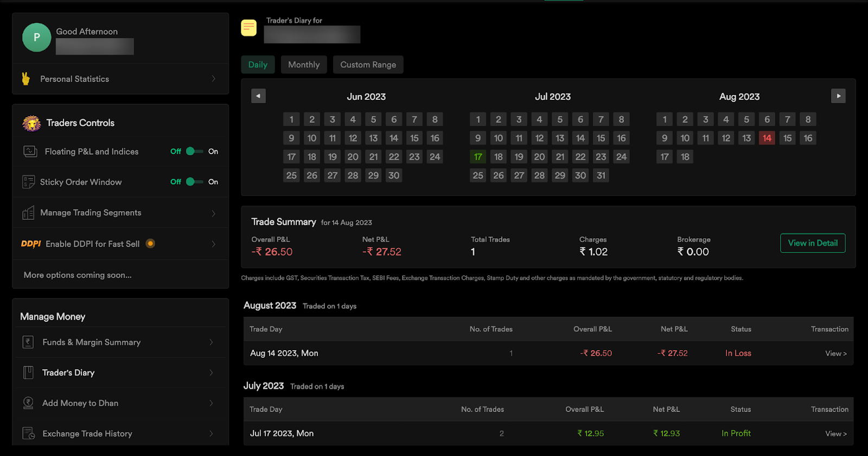Screen dimensions: 868x456
Task: Click the 'Aug 2023' calendar month title
Action: (739, 97)
